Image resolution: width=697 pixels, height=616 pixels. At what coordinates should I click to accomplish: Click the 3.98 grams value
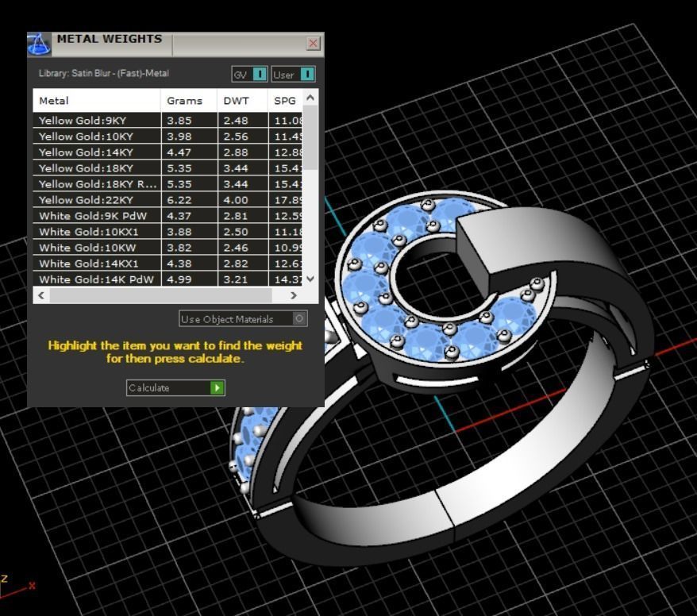[x=179, y=137]
